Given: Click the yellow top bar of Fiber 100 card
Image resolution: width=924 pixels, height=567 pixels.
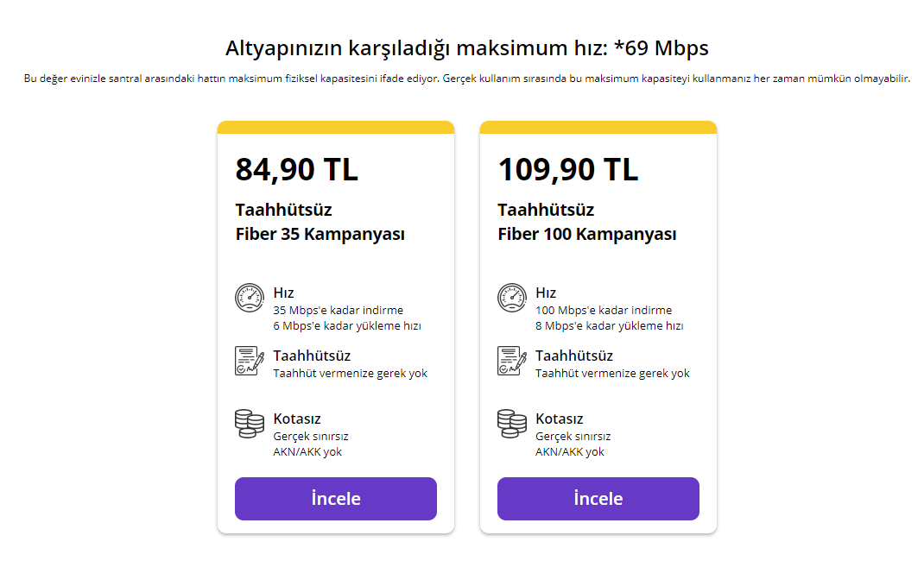Looking at the screenshot, I should point(598,128).
